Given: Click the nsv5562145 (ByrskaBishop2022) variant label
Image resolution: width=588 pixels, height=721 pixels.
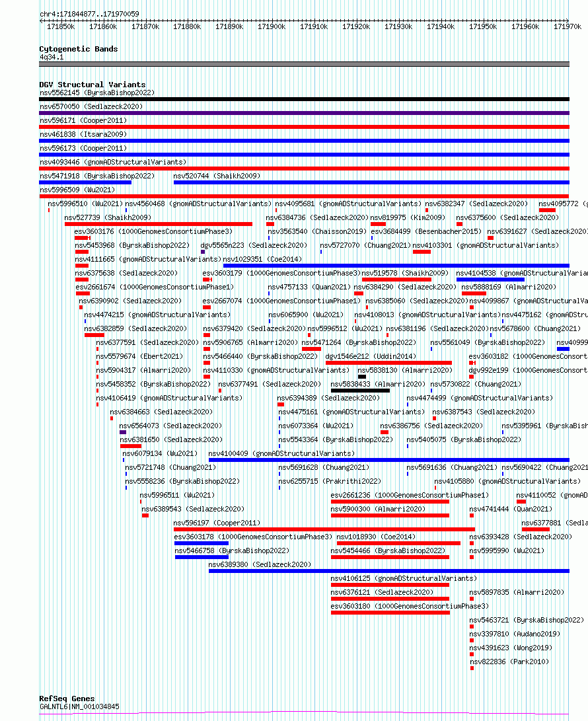Looking at the screenshot, I should (97, 93).
